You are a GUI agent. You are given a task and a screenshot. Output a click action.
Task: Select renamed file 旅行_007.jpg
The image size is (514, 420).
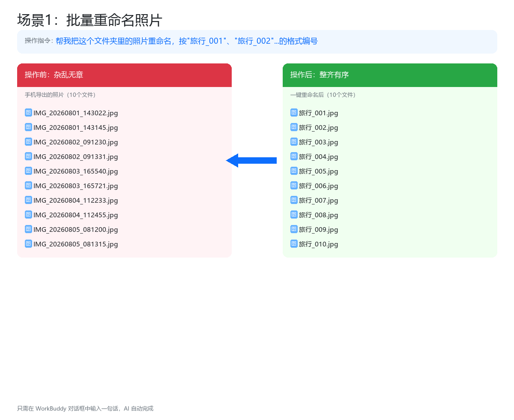tap(319, 201)
